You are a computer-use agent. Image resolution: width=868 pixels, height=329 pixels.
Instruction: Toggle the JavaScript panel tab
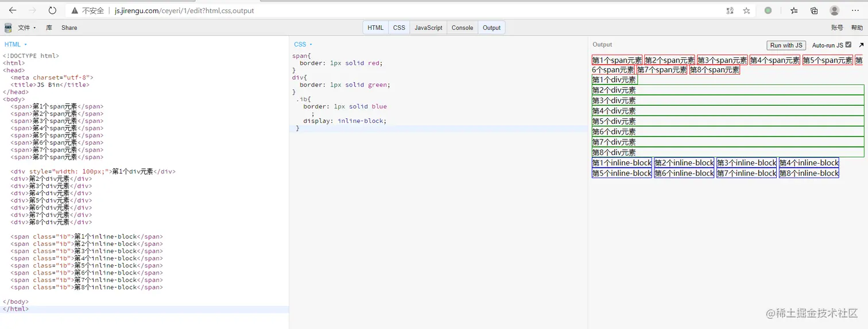click(428, 28)
